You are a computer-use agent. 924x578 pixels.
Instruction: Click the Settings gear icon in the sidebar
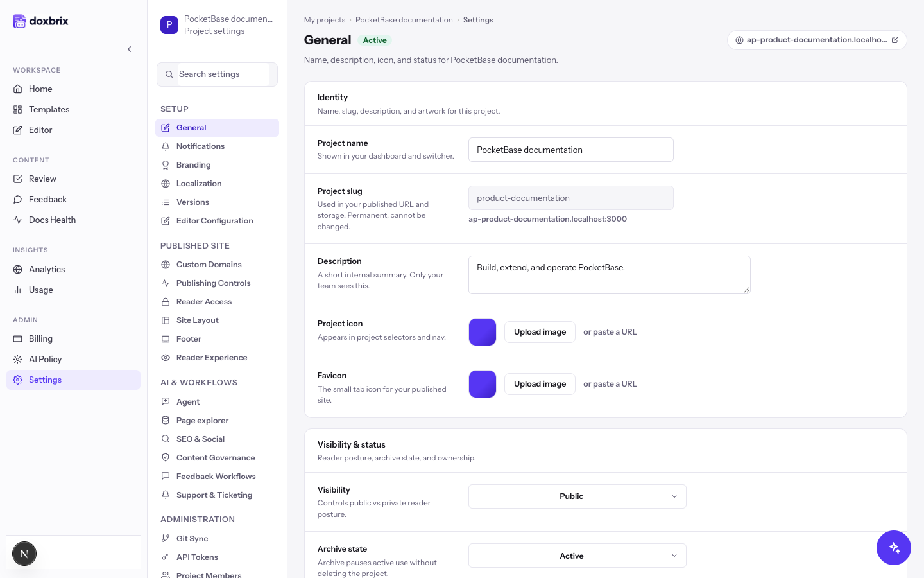pos(18,380)
